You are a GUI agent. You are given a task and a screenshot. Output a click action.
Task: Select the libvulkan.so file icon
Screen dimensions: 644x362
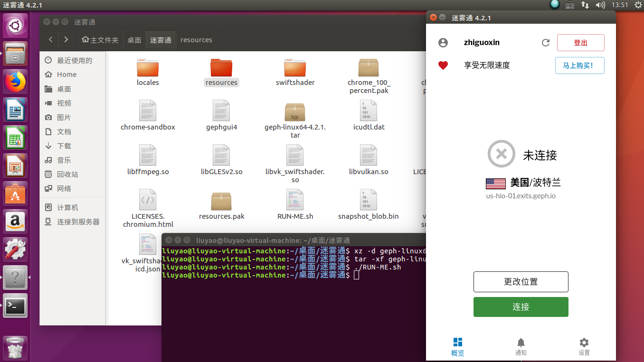coord(369,155)
